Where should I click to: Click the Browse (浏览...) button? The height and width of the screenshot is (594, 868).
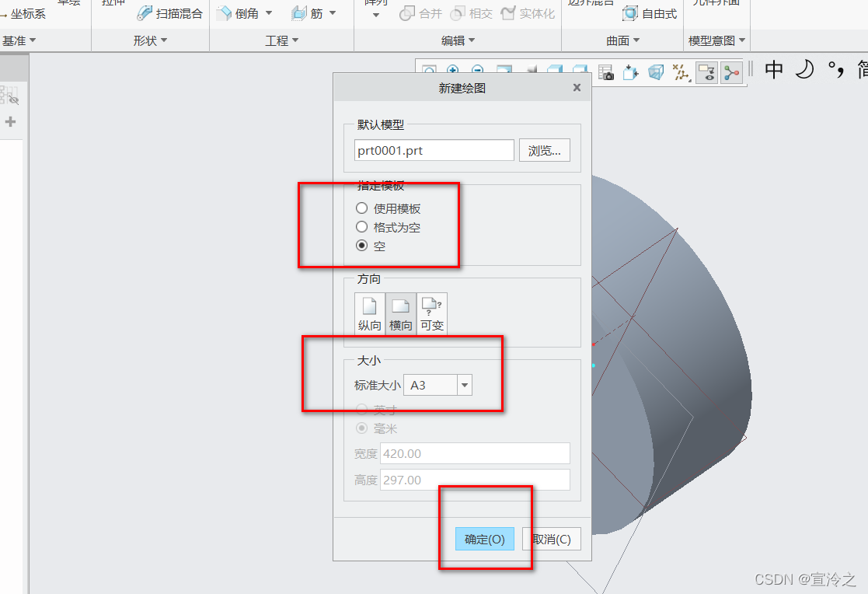(545, 151)
